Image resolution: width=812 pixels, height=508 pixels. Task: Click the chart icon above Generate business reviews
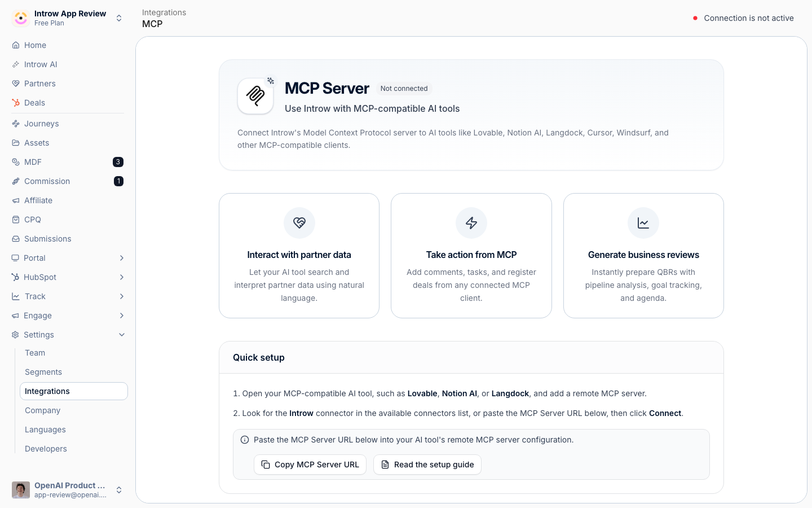point(643,223)
